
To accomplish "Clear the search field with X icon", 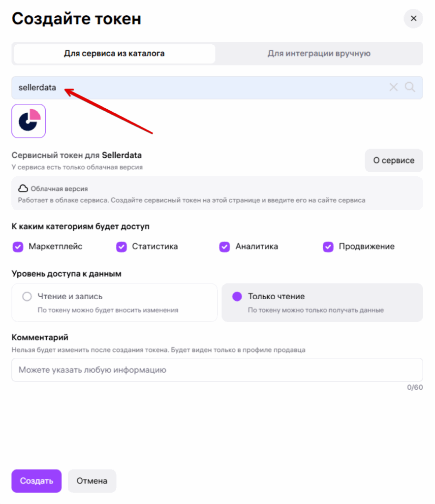I will coord(394,88).
